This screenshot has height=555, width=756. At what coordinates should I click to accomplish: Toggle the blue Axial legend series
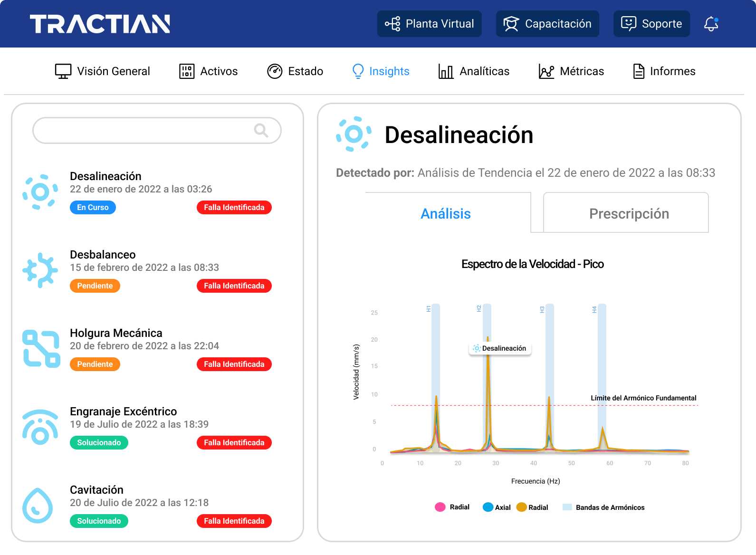click(x=497, y=507)
